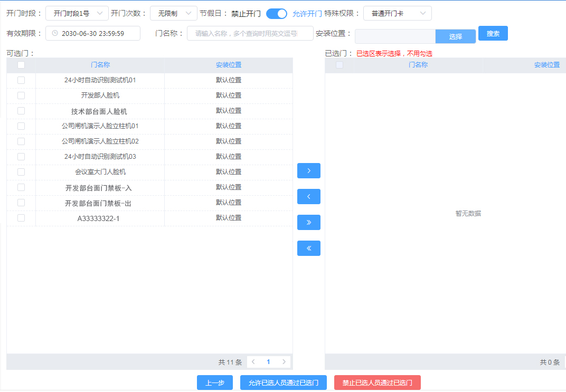Screen dimensions: 566x392
Task: Check the box for 开发部人脸机
Action: (x=21, y=95)
